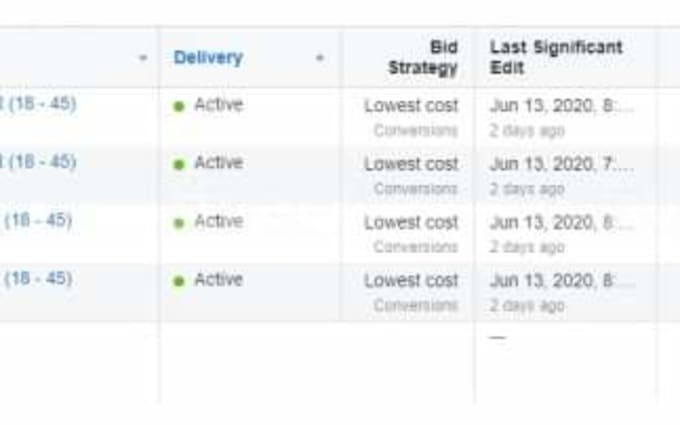
Task: Select the Bid Strategy column header
Action: pos(423,57)
